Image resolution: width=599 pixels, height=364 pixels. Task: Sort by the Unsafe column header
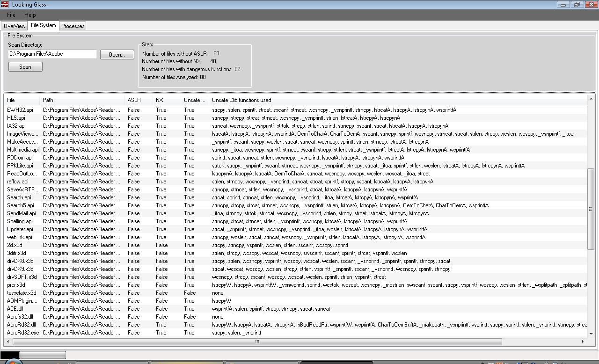pyautogui.click(x=196, y=100)
